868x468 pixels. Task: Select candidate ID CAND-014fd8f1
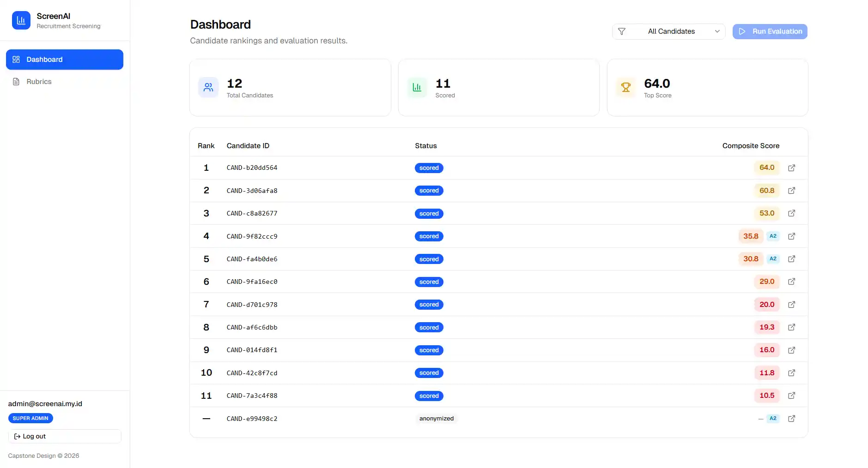point(252,350)
